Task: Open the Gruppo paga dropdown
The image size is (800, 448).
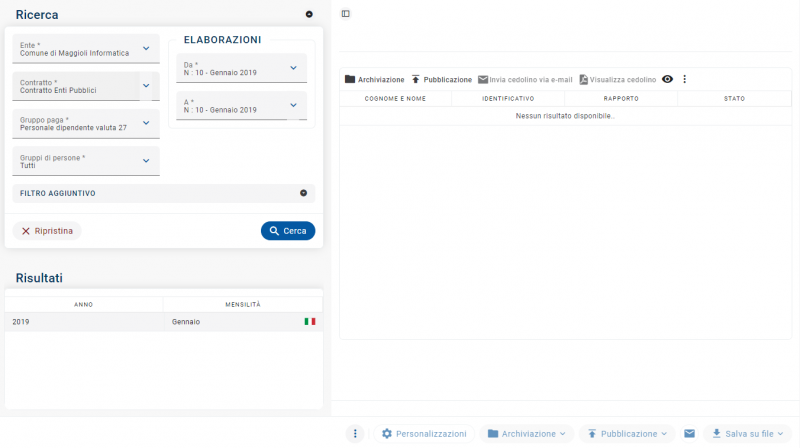Action: 86,123
